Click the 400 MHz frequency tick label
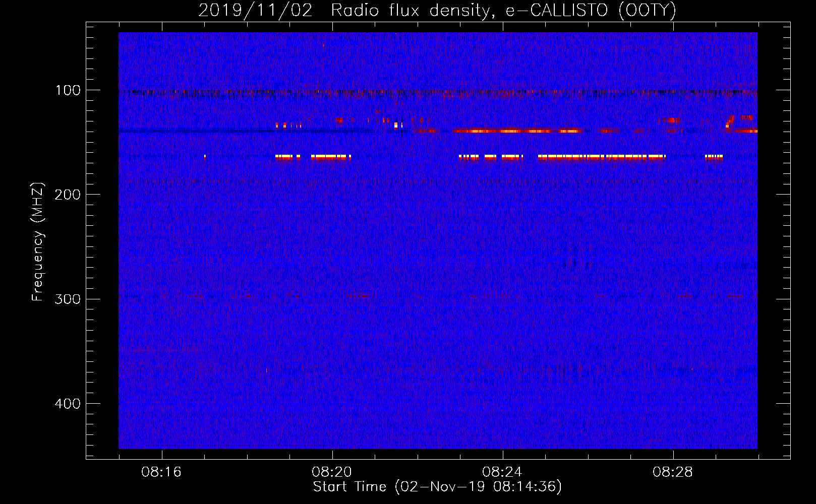816x504 pixels. [68, 404]
